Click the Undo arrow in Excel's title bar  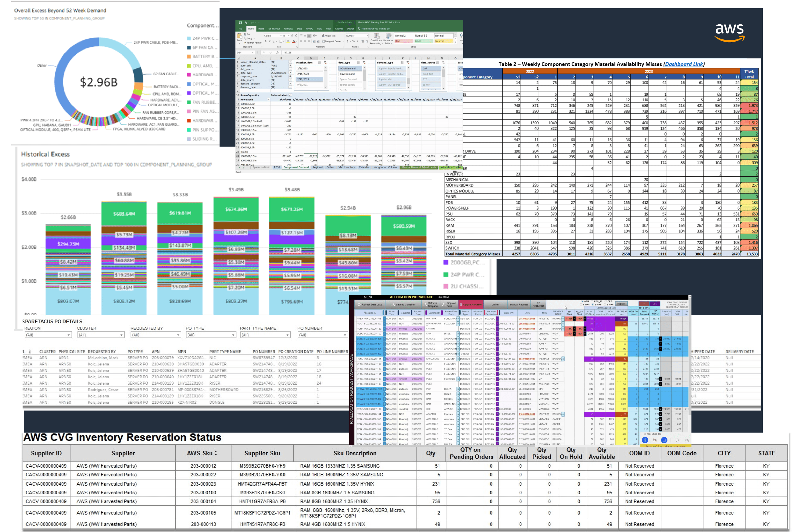[246, 22]
